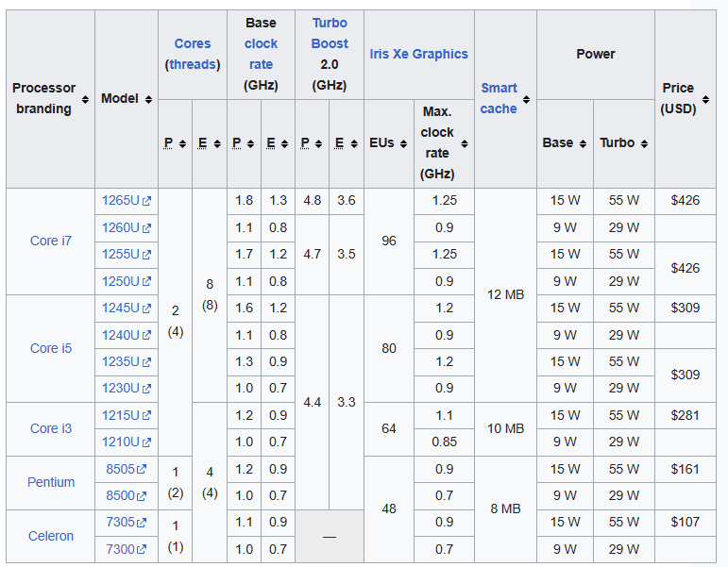The height and width of the screenshot is (567, 728).
Task: Open the Iris Xe Graphics link
Action: click(x=419, y=54)
